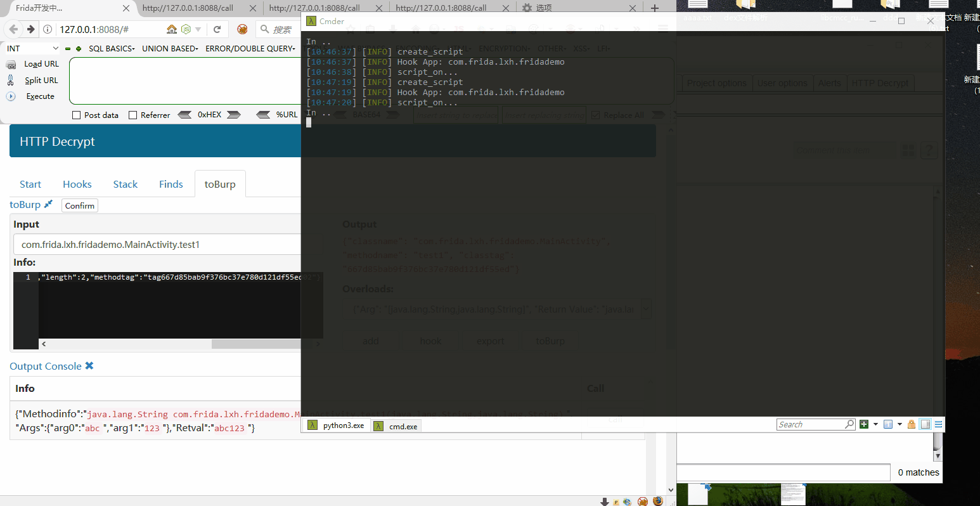980x506 pixels.
Task: Click the HackBar green plus icon
Action: [79, 49]
